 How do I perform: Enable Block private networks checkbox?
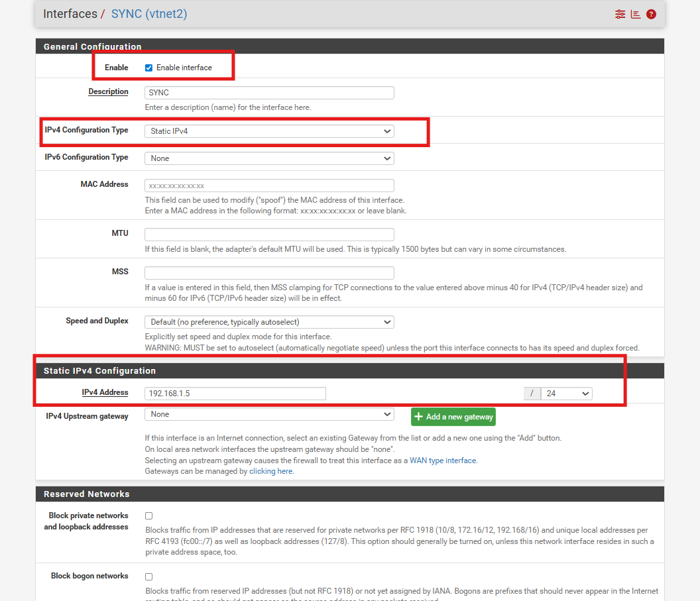149,516
